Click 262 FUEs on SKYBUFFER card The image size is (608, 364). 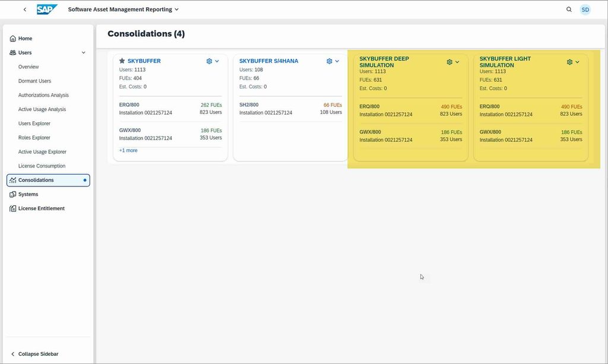click(211, 105)
